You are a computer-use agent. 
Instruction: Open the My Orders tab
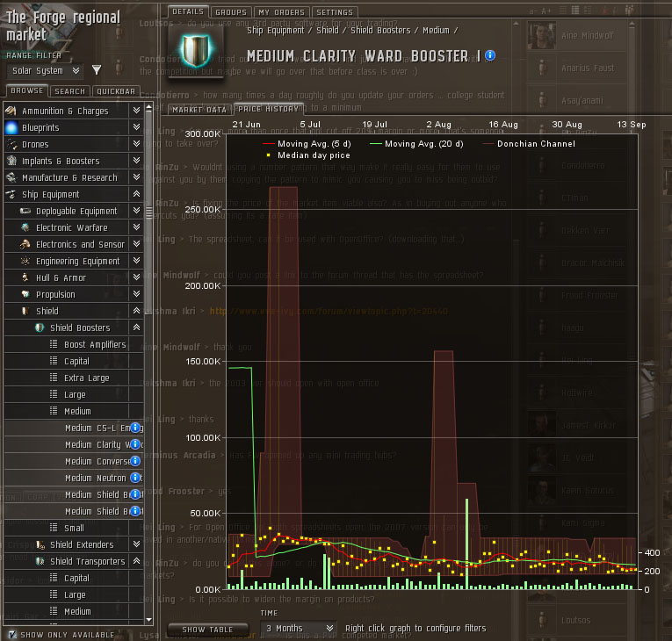click(281, 12)
